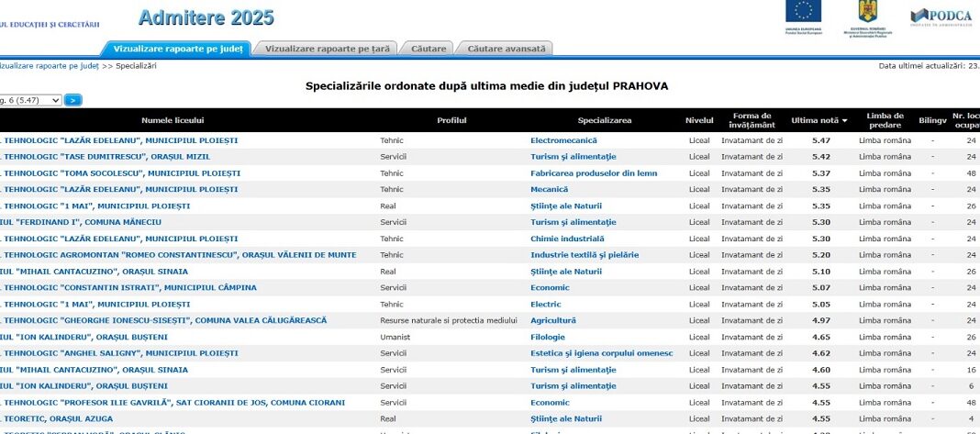
Task: Click the Forma de învățământ column header
Action: [x=752, y=120]
